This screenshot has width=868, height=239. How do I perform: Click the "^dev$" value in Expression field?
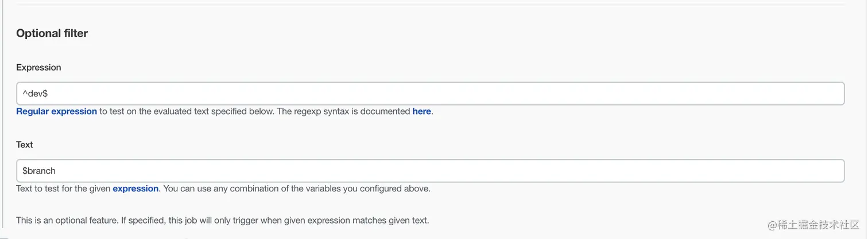pyautogui.click(x=35, y=93)
